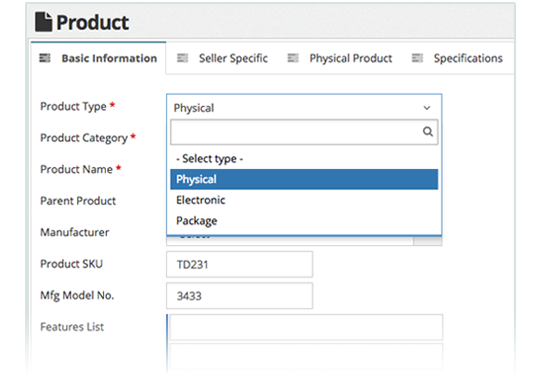Click the Features List label
The height and width of the screenshot is (373, 540).
(x=72, y=327)
